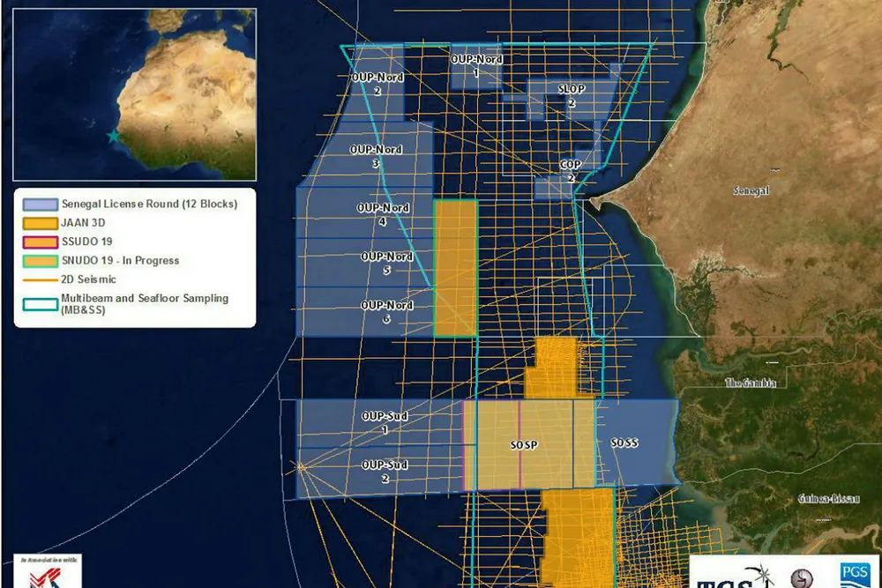Viewport: 882px width, 588px height.
Task: Select the OUP-Nord 4 block label
Action: 381,214
